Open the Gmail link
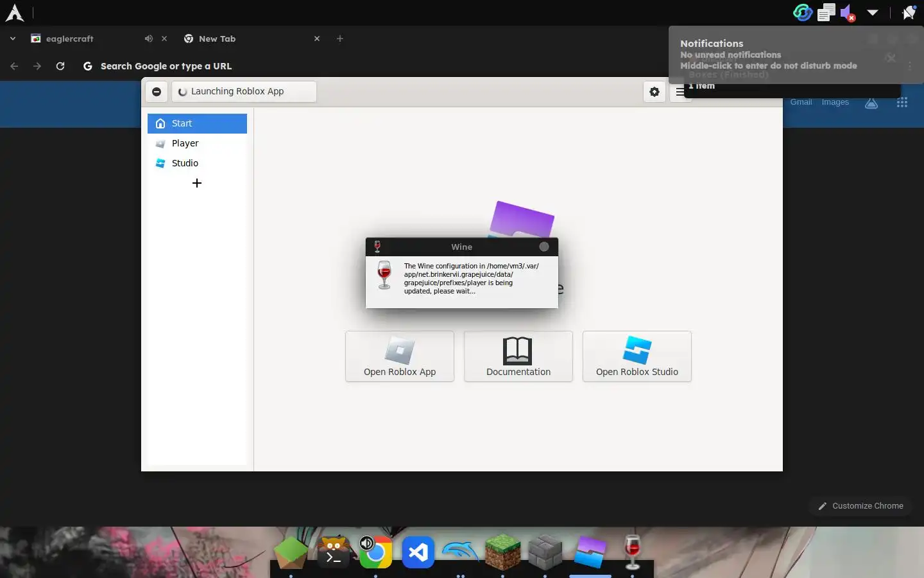Image resolution: width=924 pixels, height=578 pixels. coord(801,102)
